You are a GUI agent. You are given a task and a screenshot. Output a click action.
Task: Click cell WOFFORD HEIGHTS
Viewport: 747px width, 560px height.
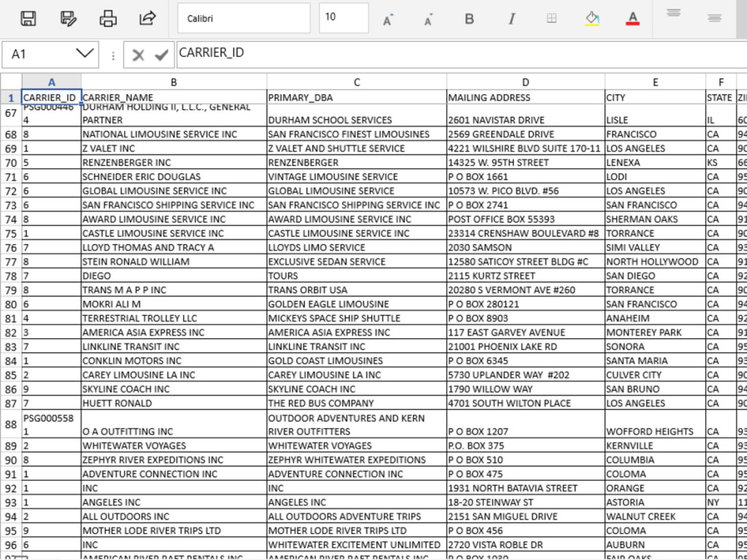point(655,424)
